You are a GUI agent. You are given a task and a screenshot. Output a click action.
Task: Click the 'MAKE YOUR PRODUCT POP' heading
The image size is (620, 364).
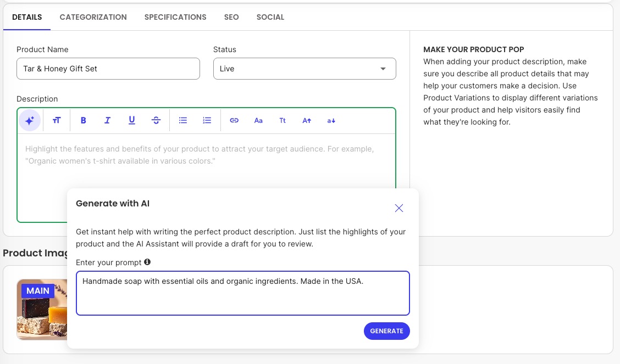point(473,49)
